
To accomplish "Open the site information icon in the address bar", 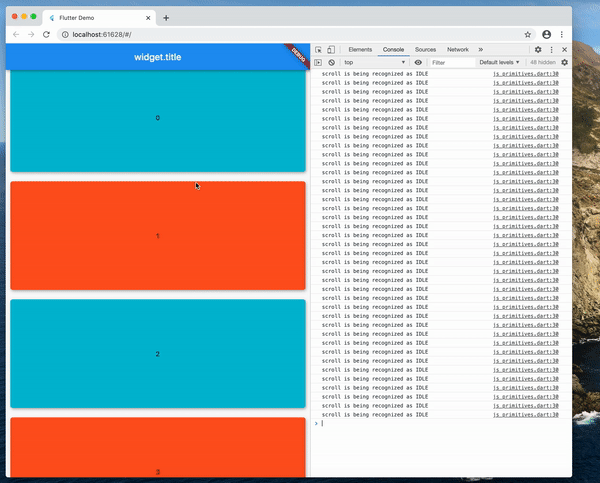I will (65, 34).
